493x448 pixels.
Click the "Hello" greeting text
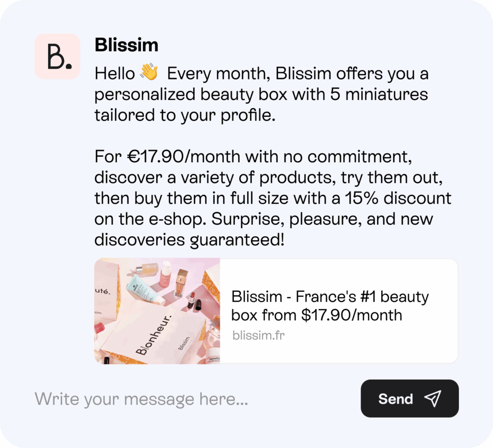[x=115, y=74]
